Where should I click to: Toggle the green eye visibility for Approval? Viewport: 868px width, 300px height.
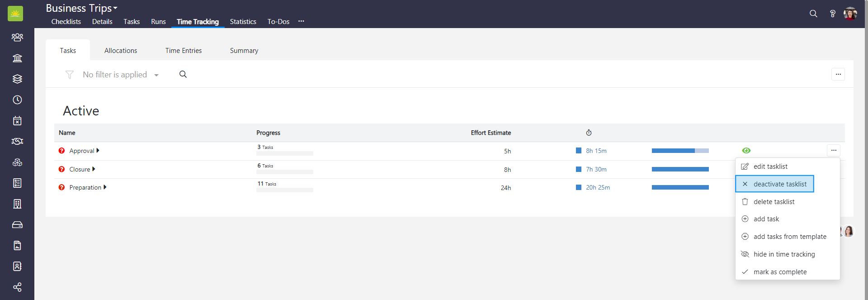tap(746, 151)
